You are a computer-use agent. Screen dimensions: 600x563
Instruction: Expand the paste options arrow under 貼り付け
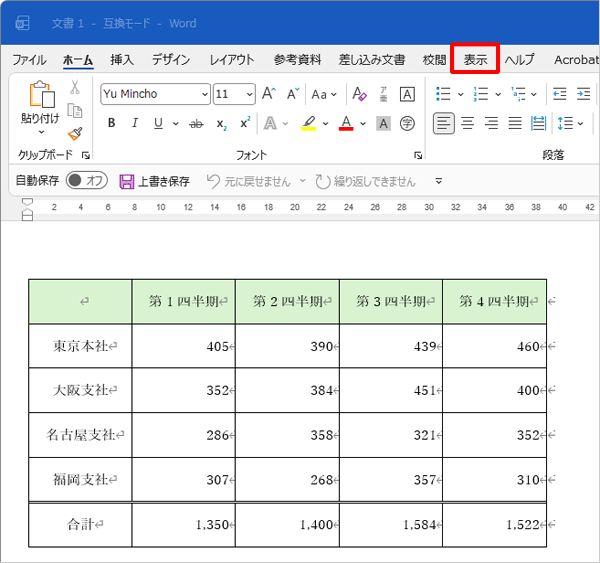(41, 132)
